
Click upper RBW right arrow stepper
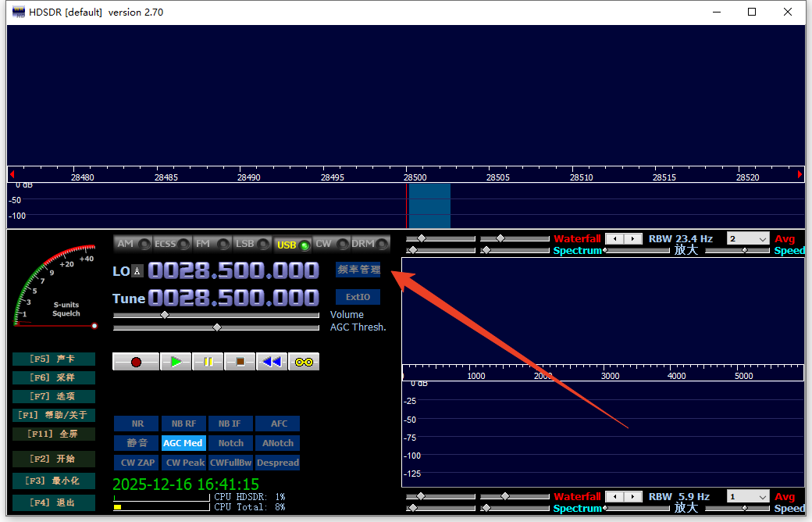634,238
